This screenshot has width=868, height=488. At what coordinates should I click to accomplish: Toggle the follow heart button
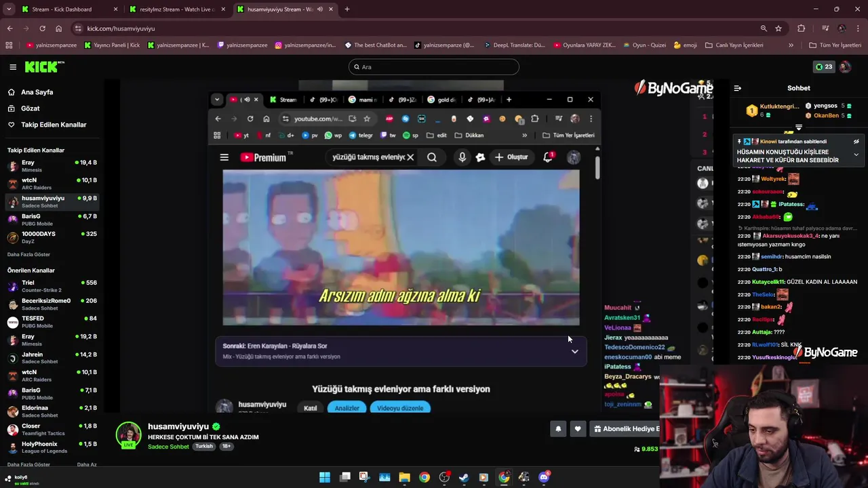click(578, 428)
